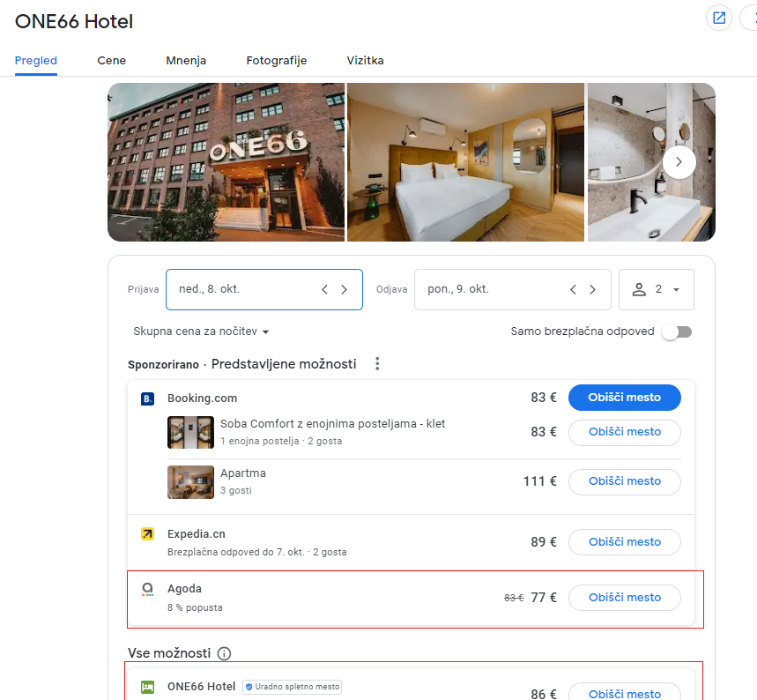Open hotel page in new window icon
Image resolution: width=757 pixels, height=700 pixels.
(x=719, y=19)
